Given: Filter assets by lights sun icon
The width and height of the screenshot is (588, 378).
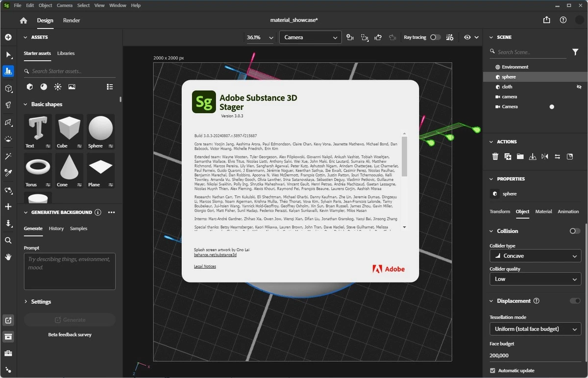Looking at the screenshot, I should point(58,87).
